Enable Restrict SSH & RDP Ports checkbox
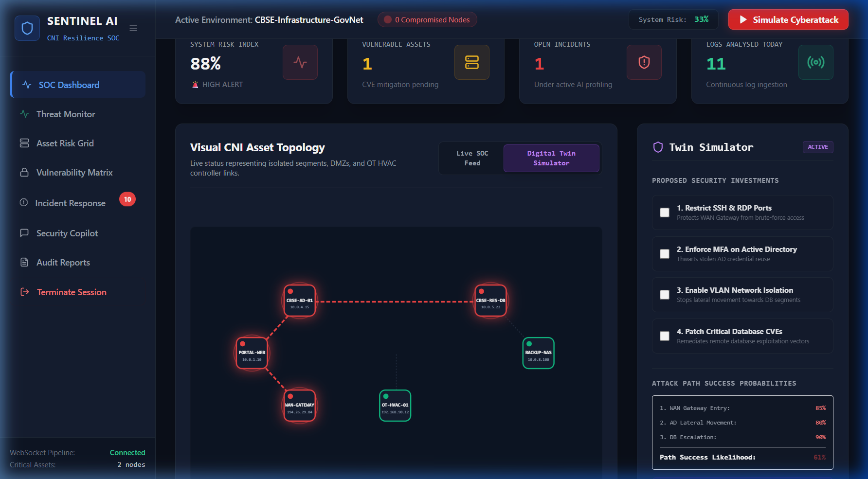The height and width of the screenshot is (479, 868). pos(665,213)
